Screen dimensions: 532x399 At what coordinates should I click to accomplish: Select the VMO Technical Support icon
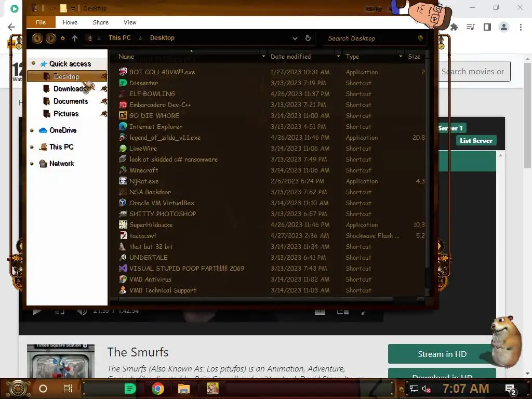(123, 290)
